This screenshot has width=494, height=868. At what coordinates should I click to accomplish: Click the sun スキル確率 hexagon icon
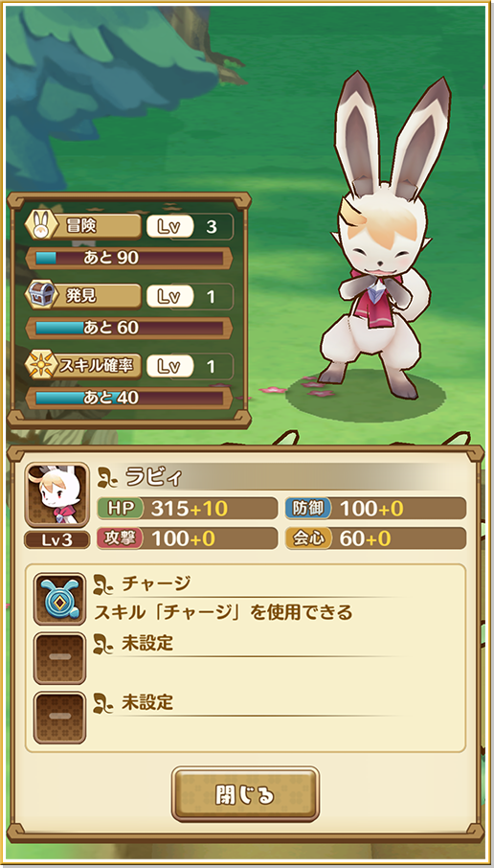click(40, 366)
